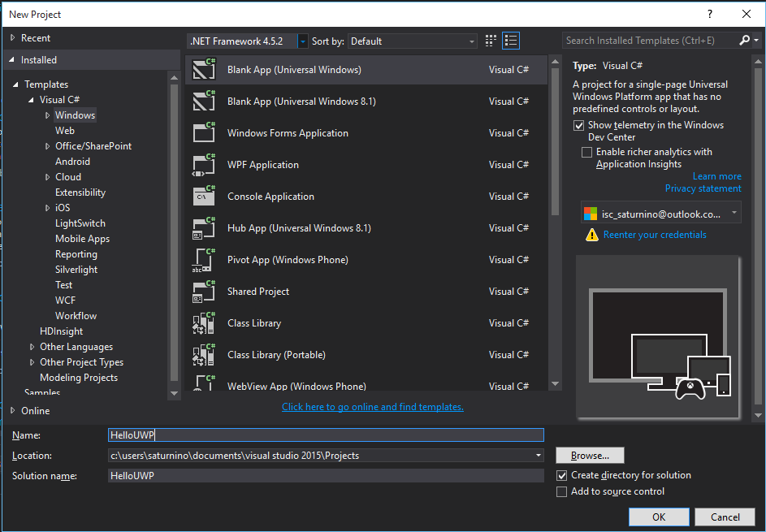The height and width of the screenshot is (532, 766).
Task: Open the Location path dropdown arrow
Action: pyautogui.click(x=539, y=456)
